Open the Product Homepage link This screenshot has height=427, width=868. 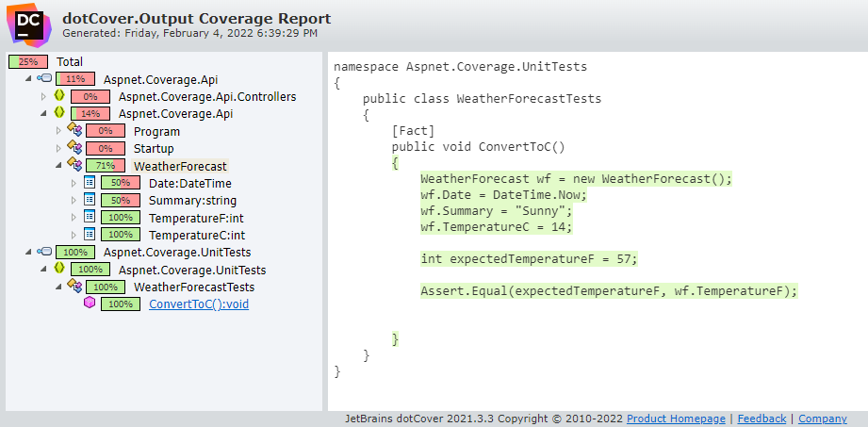(676, 419)
